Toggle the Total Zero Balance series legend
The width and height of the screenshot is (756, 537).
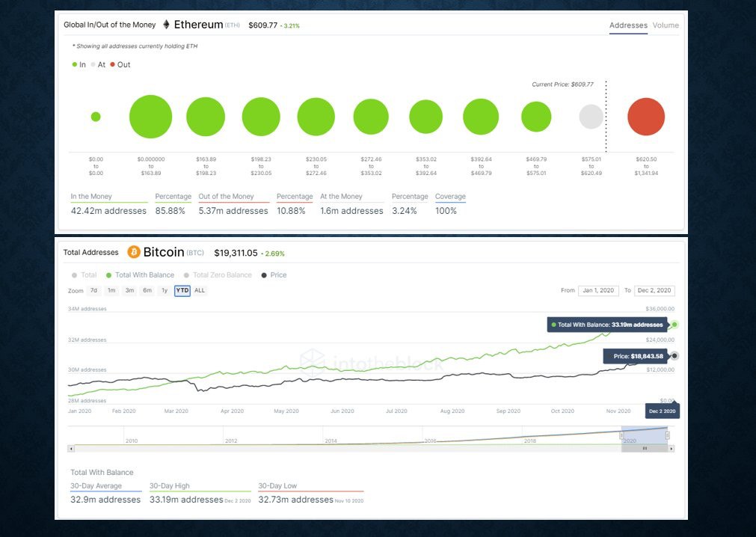(218, 275)
